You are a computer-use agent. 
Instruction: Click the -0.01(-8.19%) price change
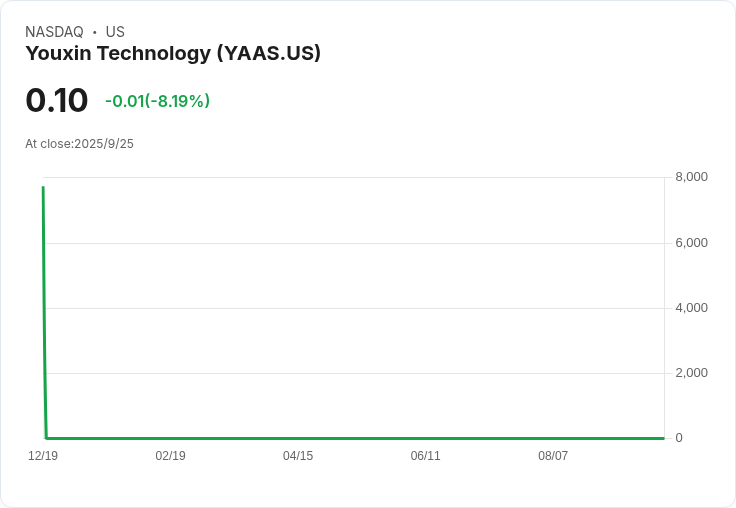(x=157, y=101)
